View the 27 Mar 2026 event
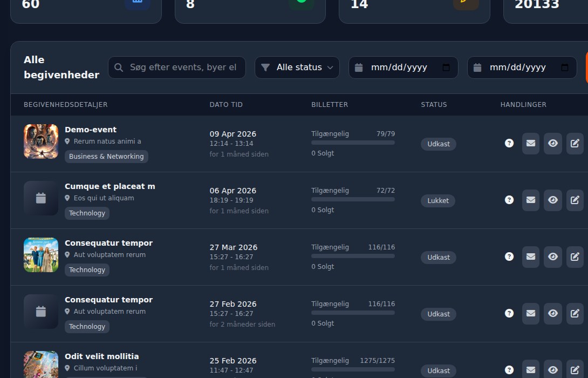Image resolution: width=588 pixels, height=378 pixels. tap(553, 256)
